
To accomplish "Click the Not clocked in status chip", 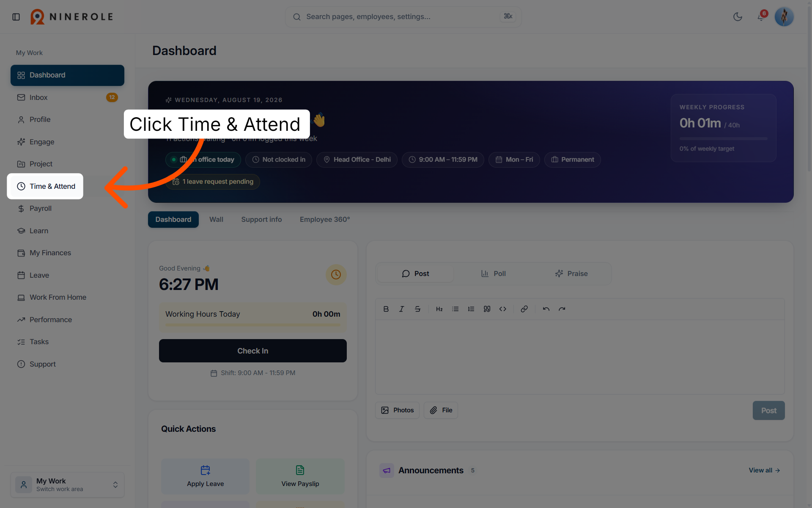I will click(x=279, y=160).
